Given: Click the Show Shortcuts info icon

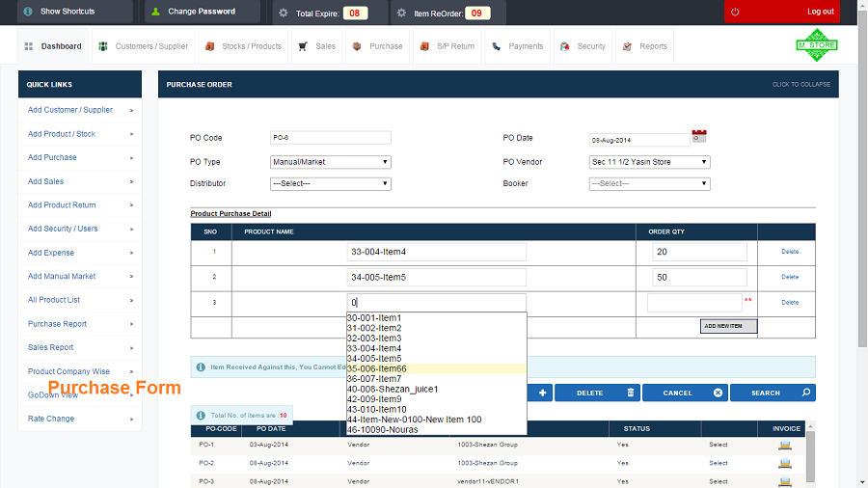Looking at the screenshot, I should click(28, 11).
